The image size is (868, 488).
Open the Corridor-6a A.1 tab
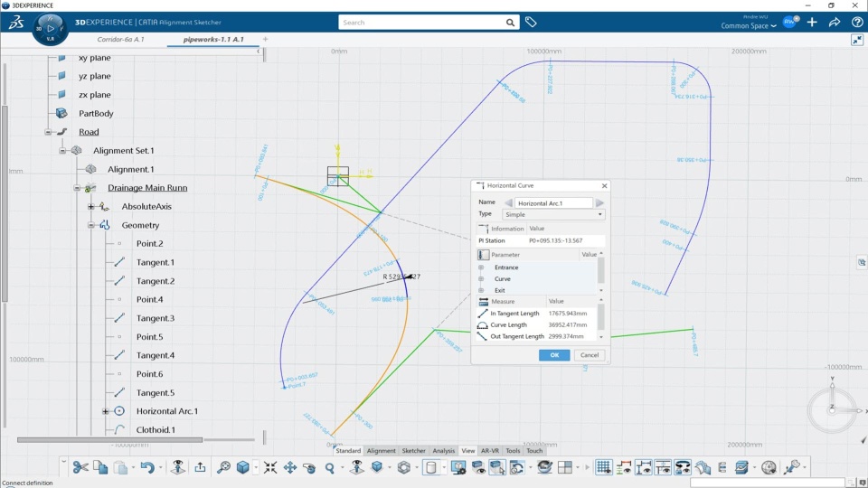(120, 40)
